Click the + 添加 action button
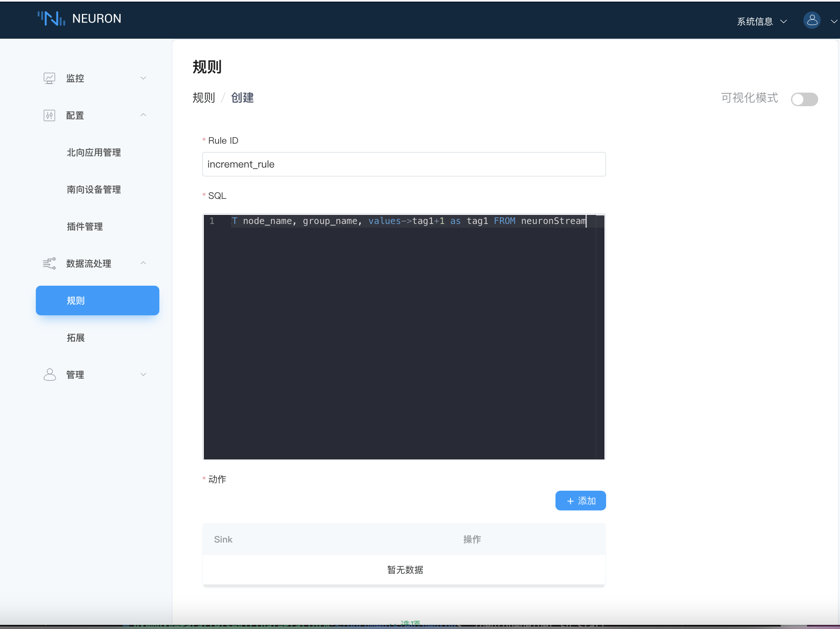 [581, 501]
